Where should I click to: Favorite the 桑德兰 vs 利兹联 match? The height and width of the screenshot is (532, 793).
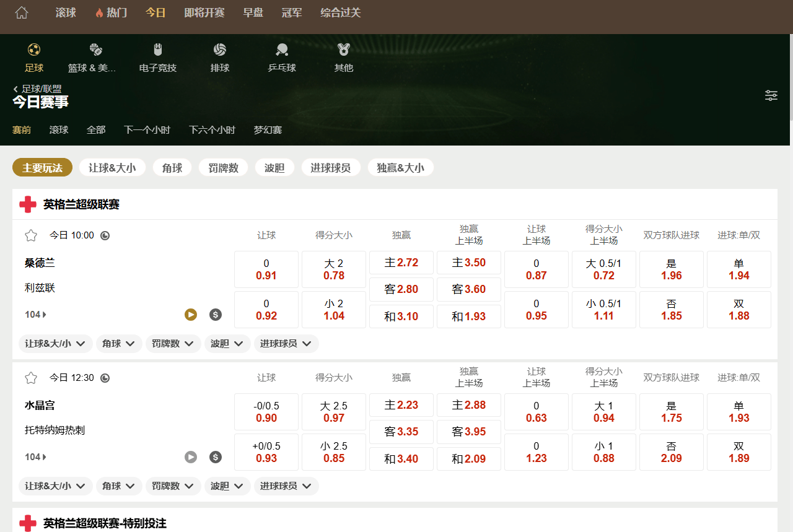(x=30, y=235)
